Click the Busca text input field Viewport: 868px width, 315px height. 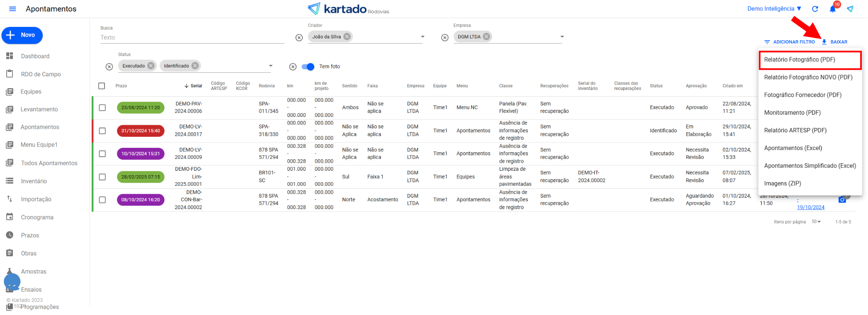pyautogui.click(x=192, y=37)
